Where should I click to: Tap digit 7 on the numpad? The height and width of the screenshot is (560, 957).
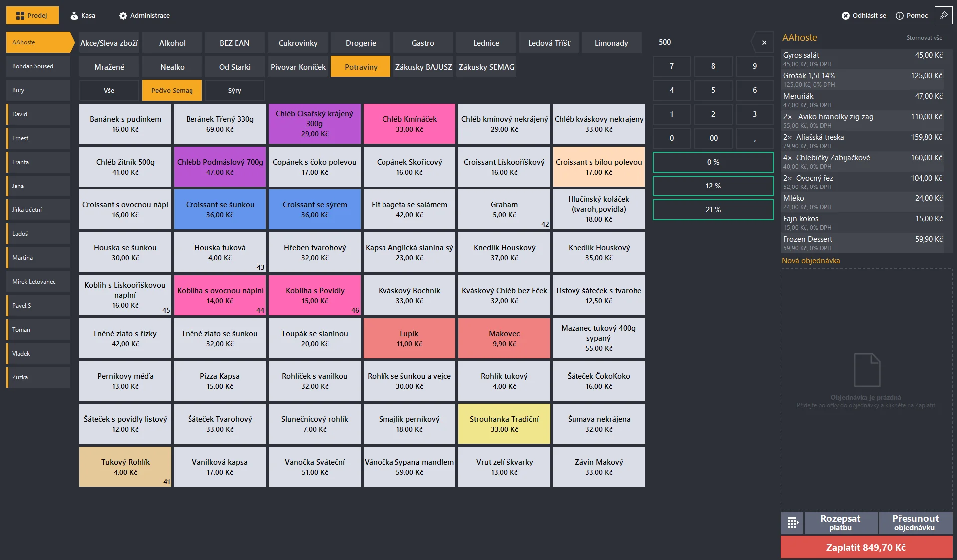tap(672, 66)
